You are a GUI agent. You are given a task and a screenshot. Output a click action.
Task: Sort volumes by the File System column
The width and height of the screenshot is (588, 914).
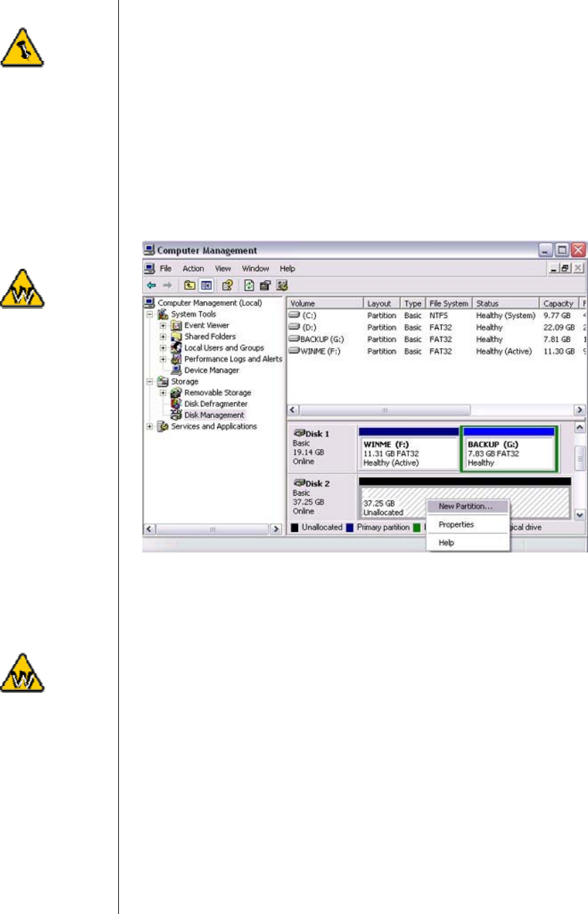(x=448, y=303)
